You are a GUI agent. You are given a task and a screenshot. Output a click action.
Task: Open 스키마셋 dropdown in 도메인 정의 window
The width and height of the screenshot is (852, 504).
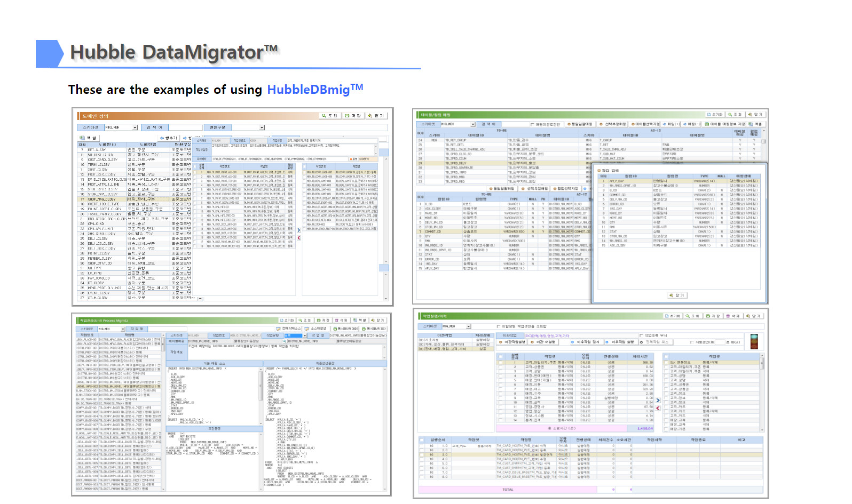(135, 127)
